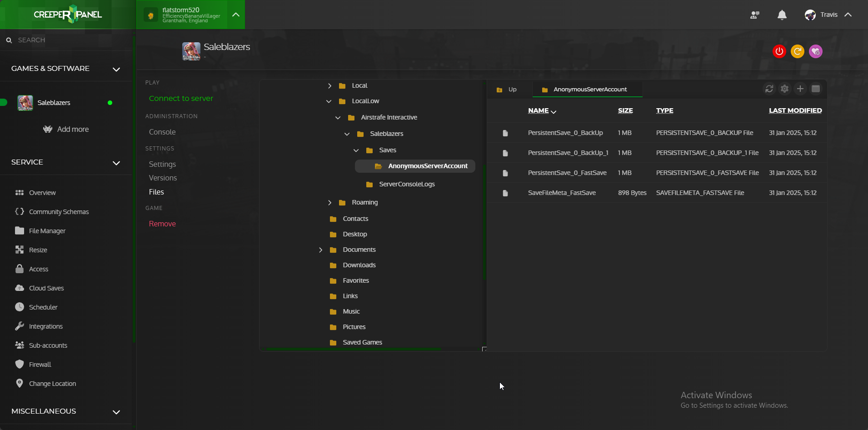Click the File Manager folder icon
The height and width of the screenshot is (430, 868).
(x=20, y=230)
